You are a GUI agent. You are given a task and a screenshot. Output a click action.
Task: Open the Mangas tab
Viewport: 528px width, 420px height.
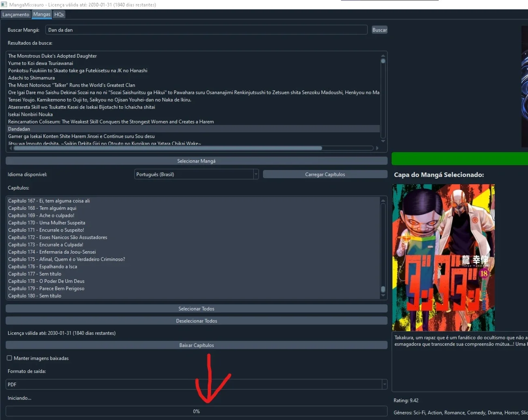[42, 14]
